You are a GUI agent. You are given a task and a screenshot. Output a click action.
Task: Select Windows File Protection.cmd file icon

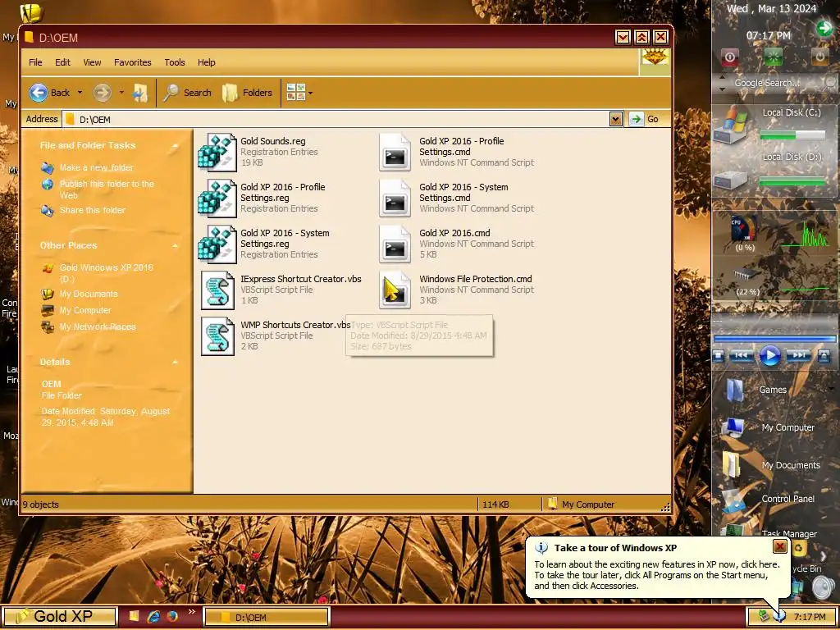point(395,290)
